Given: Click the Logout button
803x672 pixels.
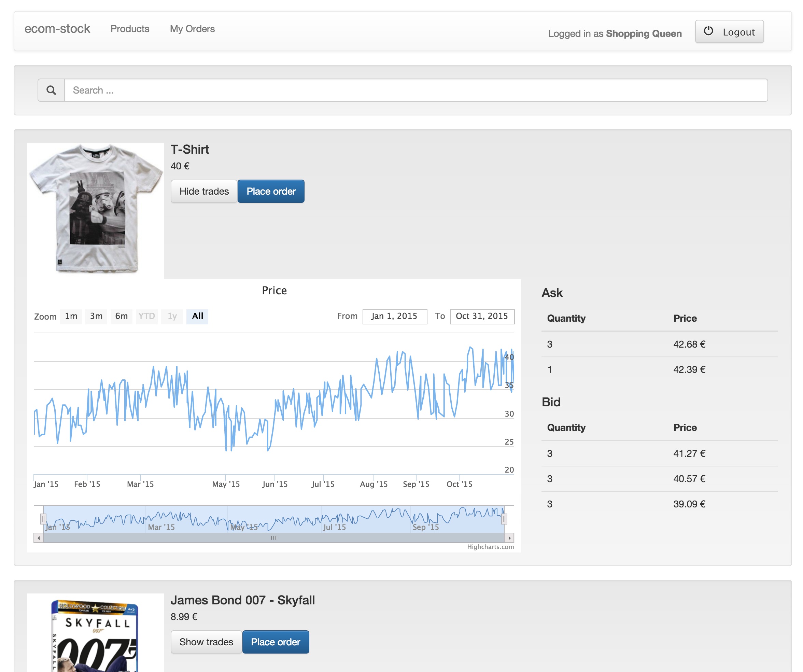Looking at the screenshot, I should coord(729,32).
